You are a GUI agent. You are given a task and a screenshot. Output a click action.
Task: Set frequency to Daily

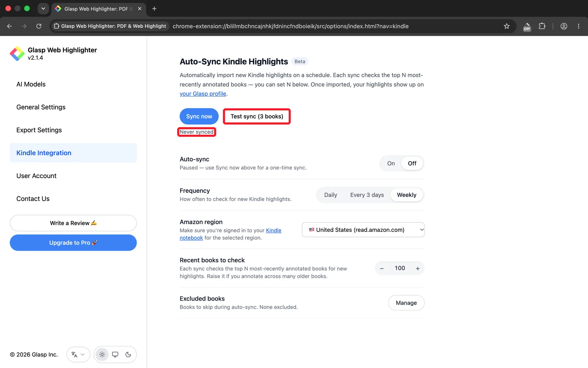pyautogui.click(x=331, y=195)
